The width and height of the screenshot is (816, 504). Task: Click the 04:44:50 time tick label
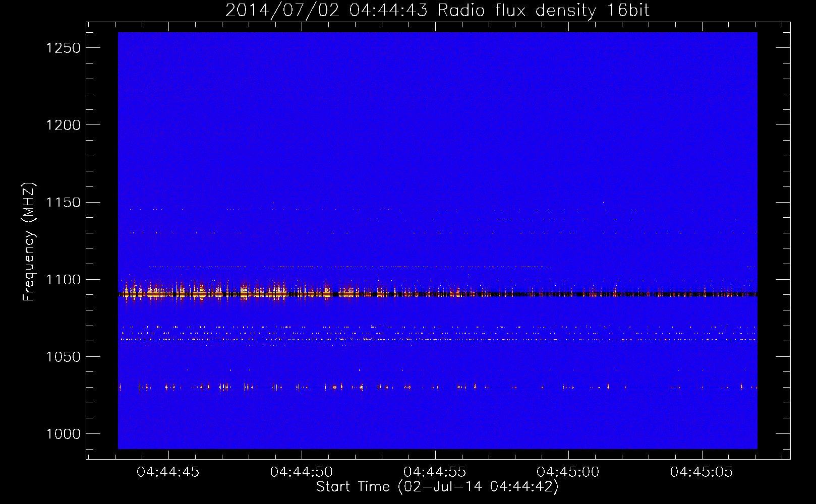coord(302,472)
